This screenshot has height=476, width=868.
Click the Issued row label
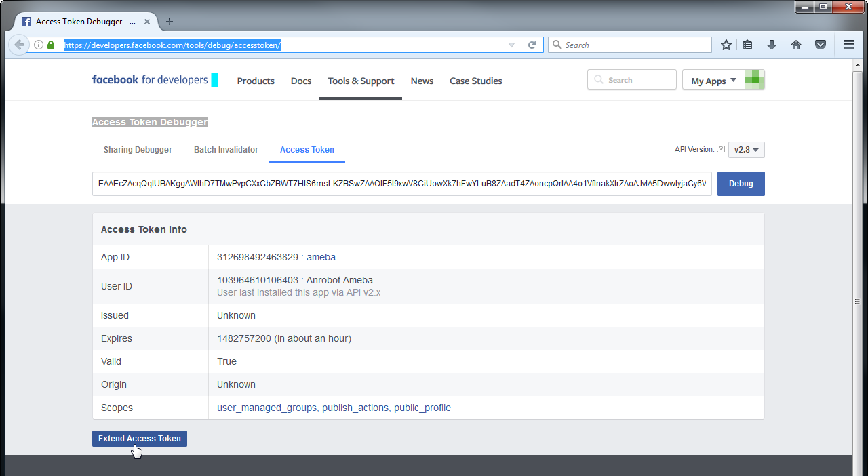pos(115,315)
